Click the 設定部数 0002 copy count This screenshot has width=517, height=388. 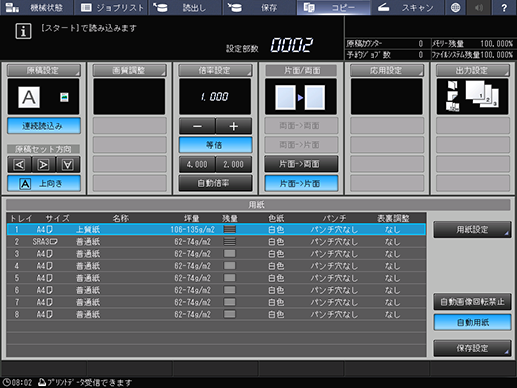tap(292, 45)
